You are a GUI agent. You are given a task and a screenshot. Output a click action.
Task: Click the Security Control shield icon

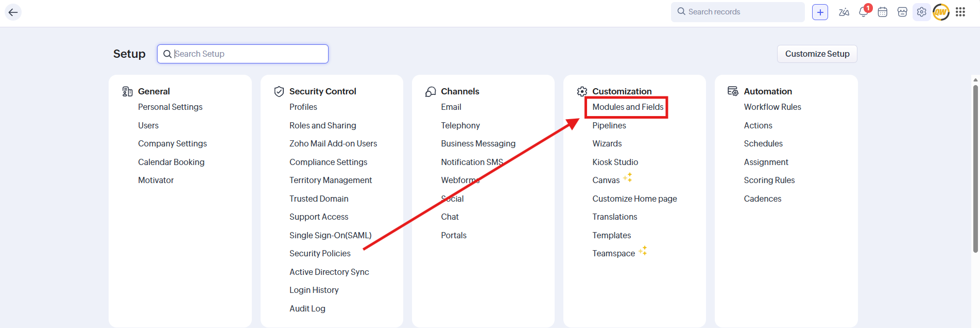[279, 91]
